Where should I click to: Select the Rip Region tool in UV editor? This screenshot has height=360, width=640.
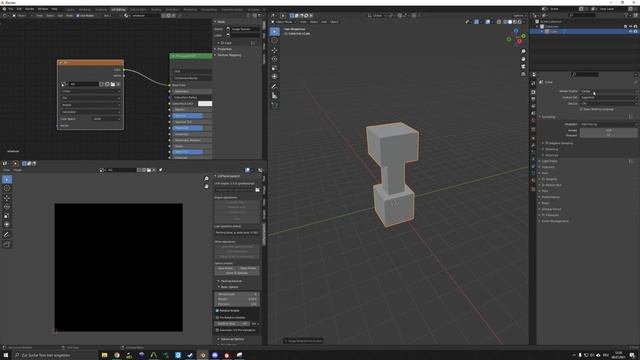pyautogui.click(x=7, y=244)
